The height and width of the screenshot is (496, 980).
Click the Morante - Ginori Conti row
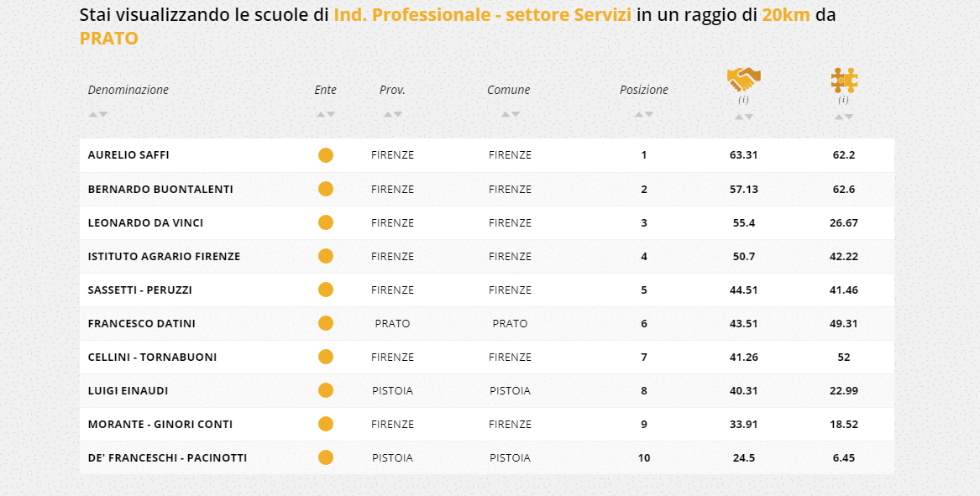tap(160, 425)
